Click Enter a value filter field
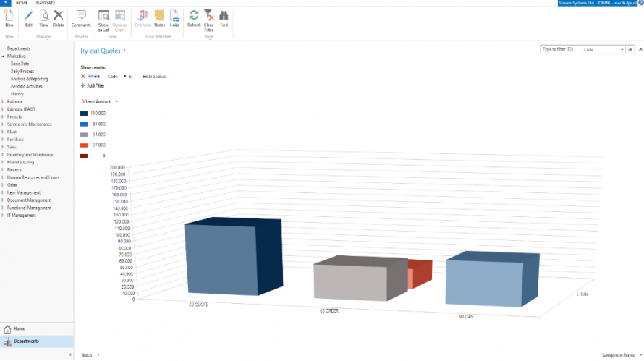The image size is (644, 361). [x=154, y=77]
